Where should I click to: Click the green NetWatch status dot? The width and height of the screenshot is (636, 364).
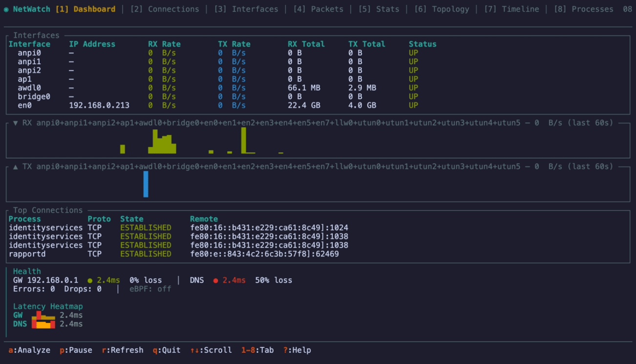tap(6, 9)
